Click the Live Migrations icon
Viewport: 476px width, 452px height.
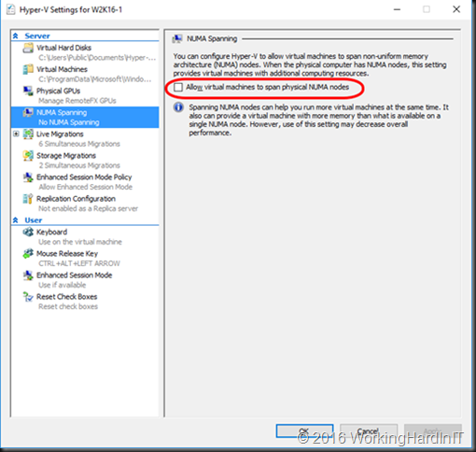pyautogui.click(x=28, y=134)
